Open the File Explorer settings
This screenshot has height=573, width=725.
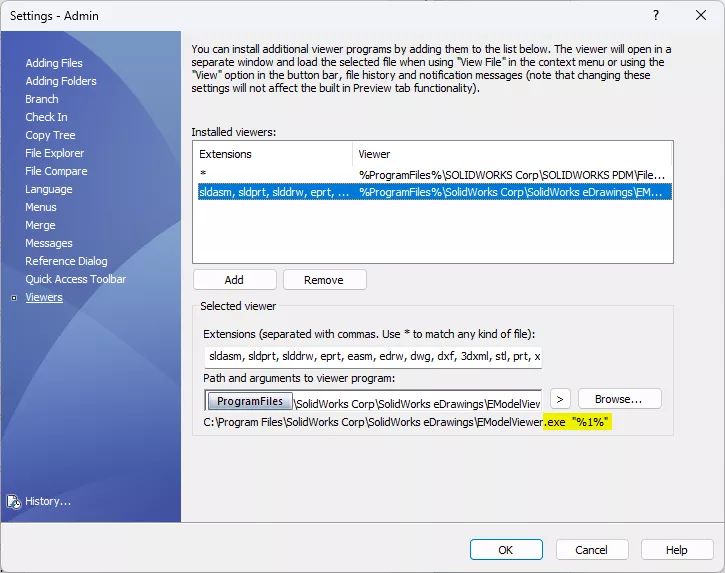coord(55,153)
